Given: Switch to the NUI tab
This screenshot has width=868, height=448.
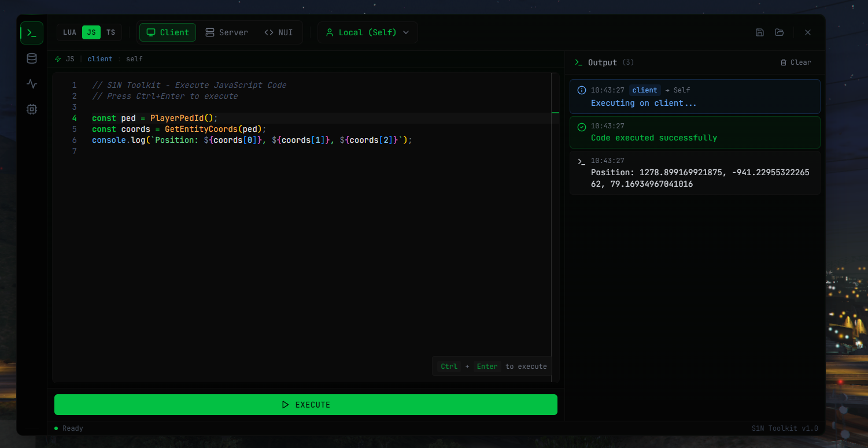Looking at the screenshot, I should [279, 32].
